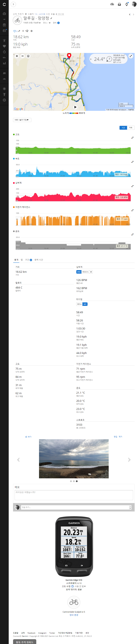Open the custom chart settings dropdown
Viewport: 139px width, 644px height.
click(x=22, y=120)
